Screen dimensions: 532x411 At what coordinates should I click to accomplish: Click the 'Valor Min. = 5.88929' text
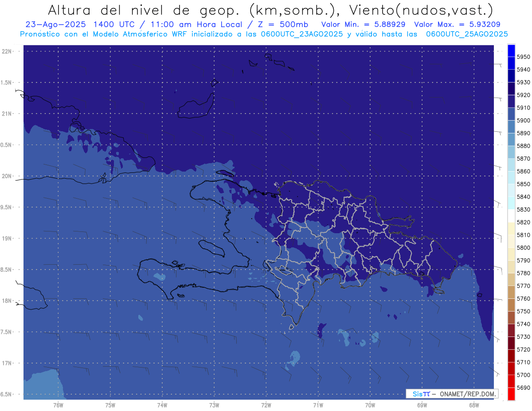(363, 25)
